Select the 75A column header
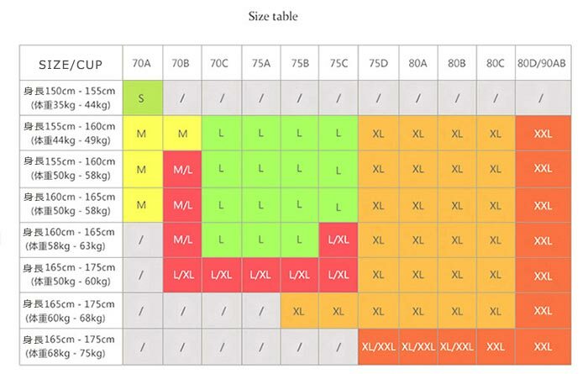The width and height of the screenshot is (588, 374). coord(261,63)
